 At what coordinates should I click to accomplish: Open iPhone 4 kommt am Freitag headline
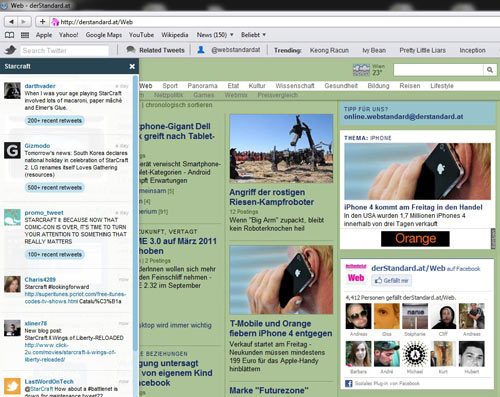point(413,207)
